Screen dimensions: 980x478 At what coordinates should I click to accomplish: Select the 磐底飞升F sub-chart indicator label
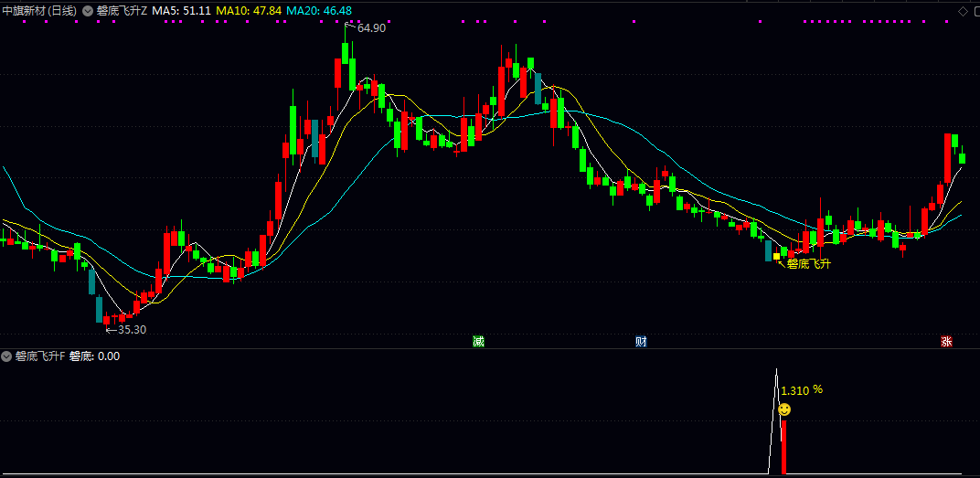[40, 356]
